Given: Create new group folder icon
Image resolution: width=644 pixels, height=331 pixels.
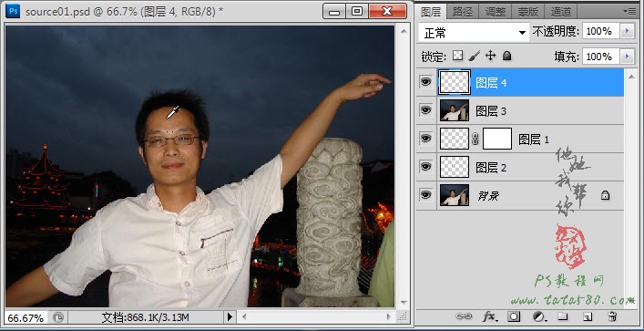Looking at the screenshot, I should click(562, 316).
